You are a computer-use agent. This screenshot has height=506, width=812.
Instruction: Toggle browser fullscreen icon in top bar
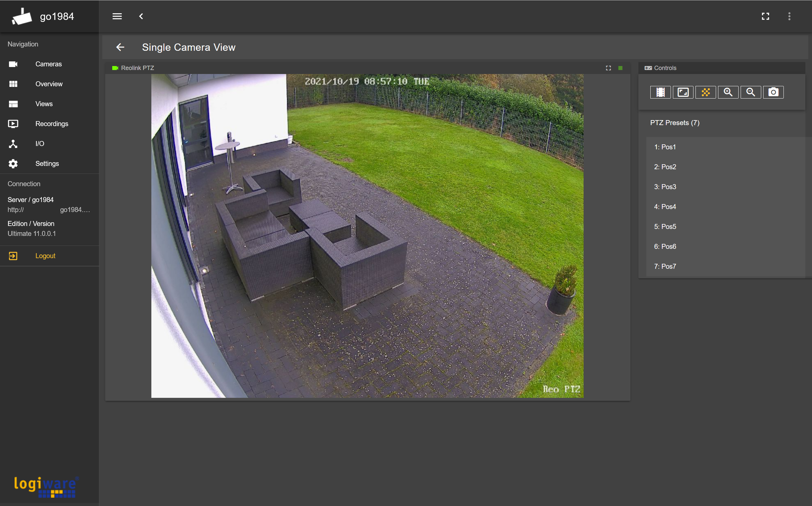pos(766,16)
